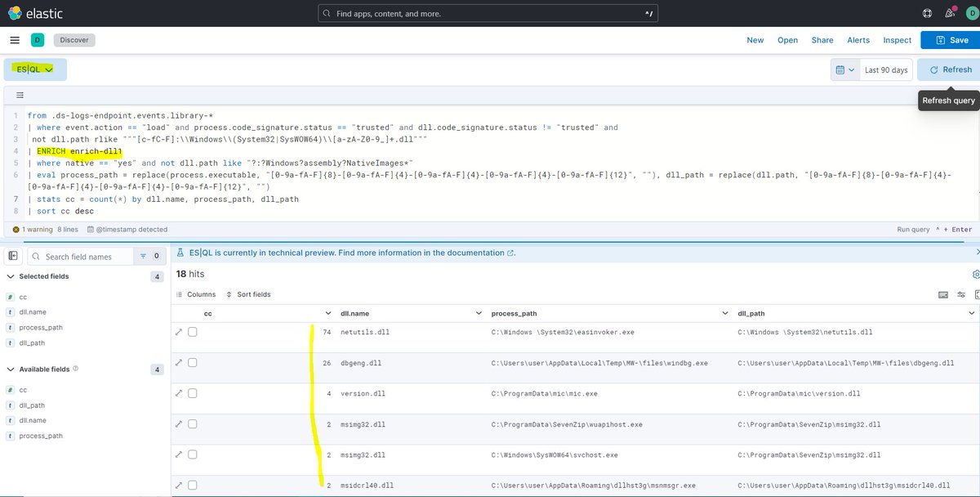Enter fullscreen on results table
This screenshot has width=980, height=497.
tap(976, 294)
